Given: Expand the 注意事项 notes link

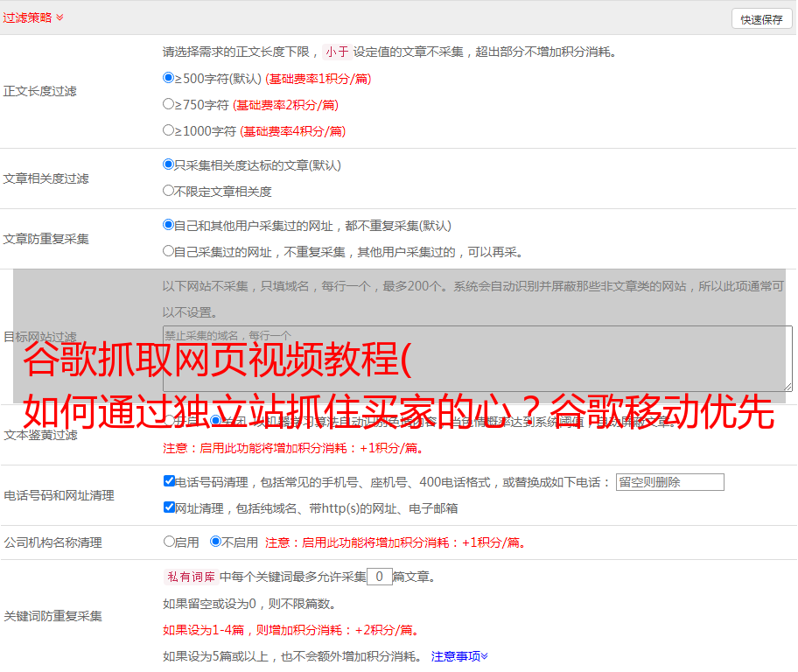Looking at the screenshot, I should [x=459, y=655].
